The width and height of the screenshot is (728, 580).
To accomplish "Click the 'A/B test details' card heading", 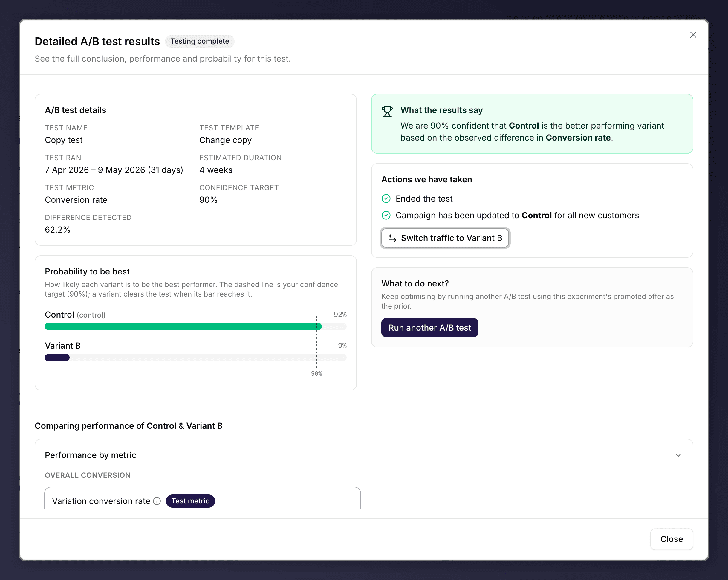I will click(x=75, y=110).
